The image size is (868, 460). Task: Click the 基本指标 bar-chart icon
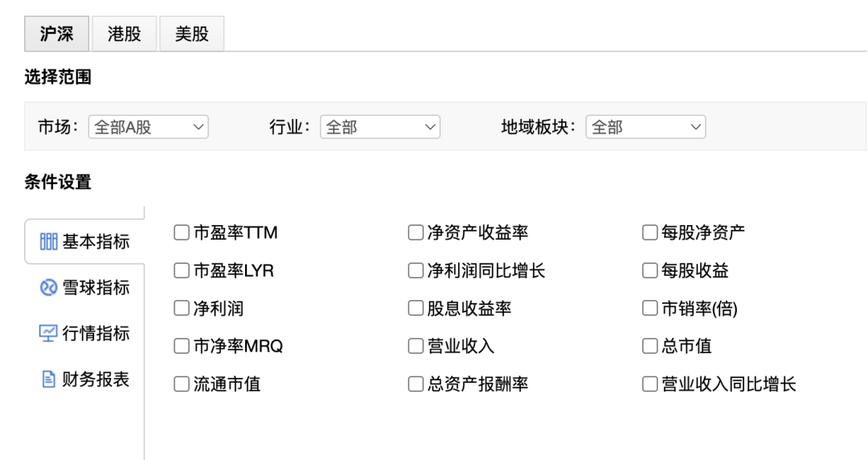[49, 241]
